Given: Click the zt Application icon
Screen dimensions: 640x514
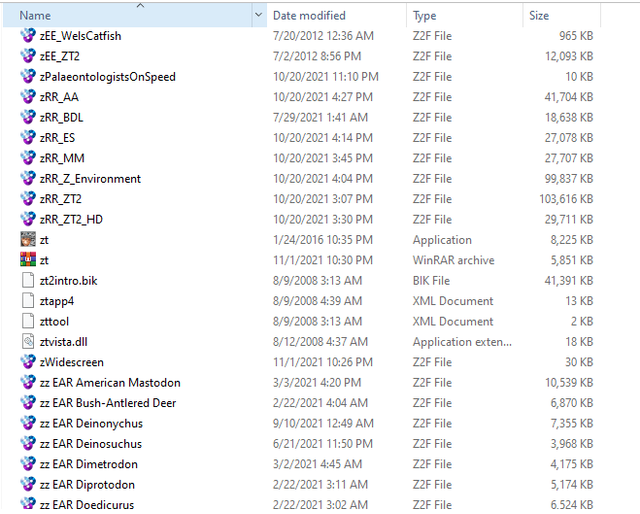Looking at the screenshot, I should (x=28, y=240).
